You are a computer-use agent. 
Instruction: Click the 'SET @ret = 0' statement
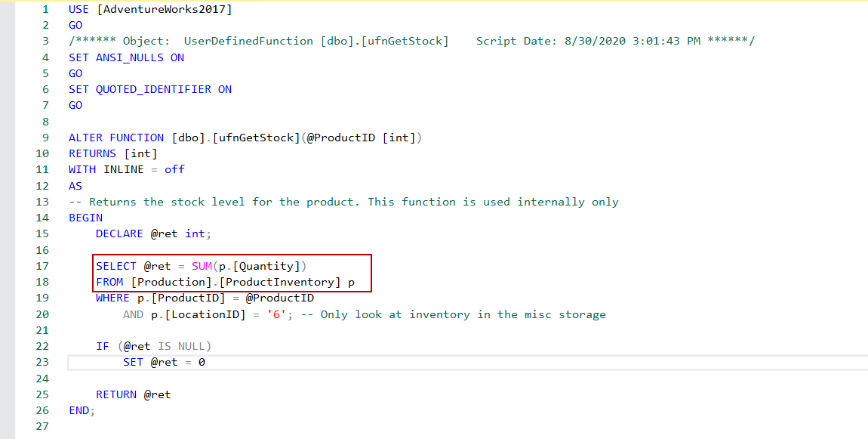(164, 362)
